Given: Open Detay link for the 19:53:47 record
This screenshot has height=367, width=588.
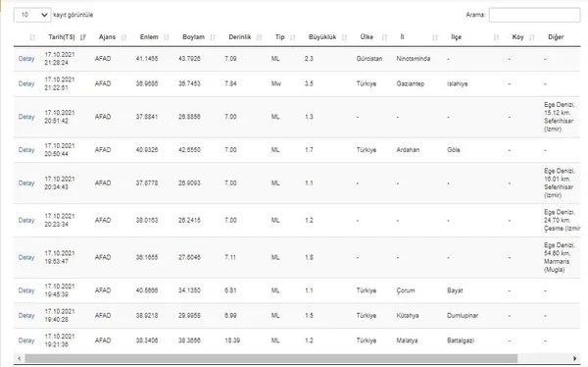Looking at the screenshot, I should [x=26, y=257].
